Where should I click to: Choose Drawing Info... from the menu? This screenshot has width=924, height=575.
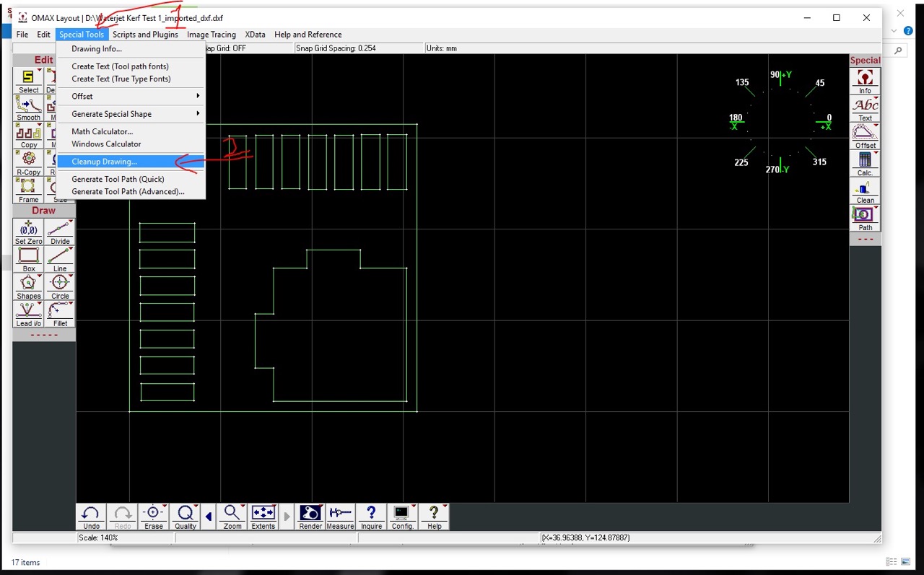coord(131,49)
